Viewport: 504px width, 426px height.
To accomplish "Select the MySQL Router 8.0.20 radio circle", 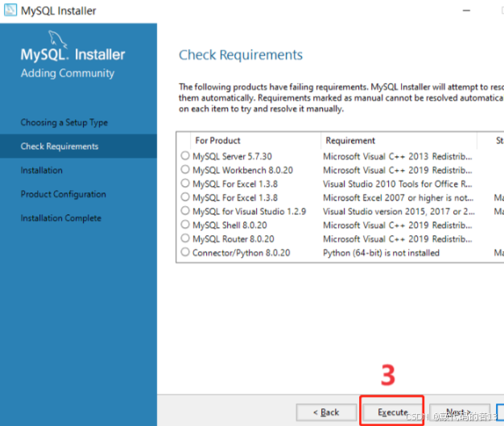I will (x=185, y=238).
